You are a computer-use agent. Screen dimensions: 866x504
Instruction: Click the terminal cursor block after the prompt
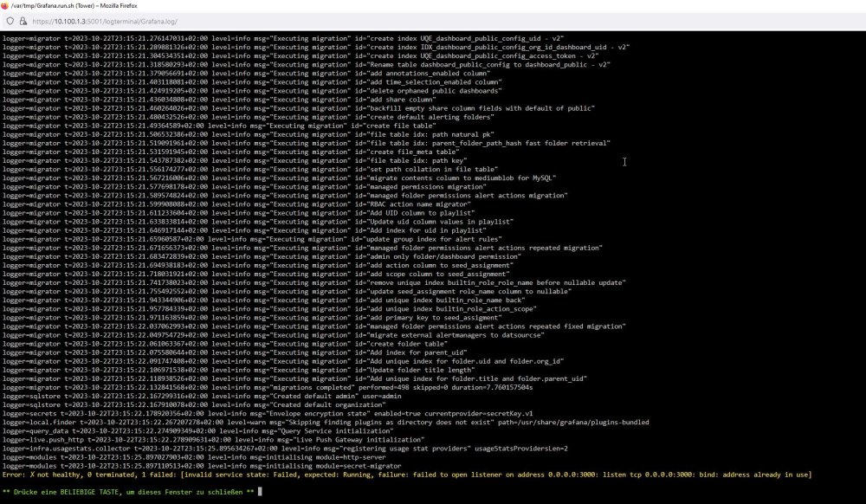coord(260,492)
